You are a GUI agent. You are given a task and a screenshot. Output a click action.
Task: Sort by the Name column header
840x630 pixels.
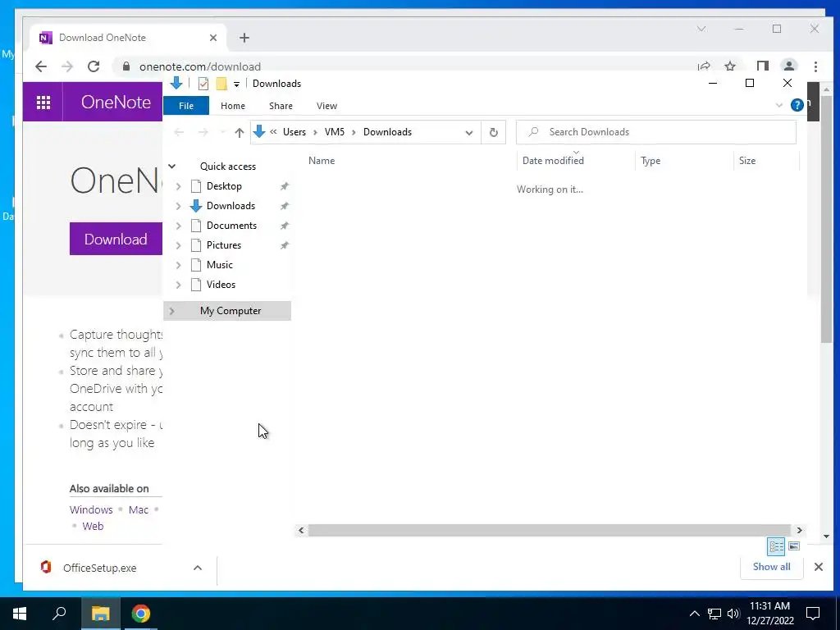coord(322,161)
